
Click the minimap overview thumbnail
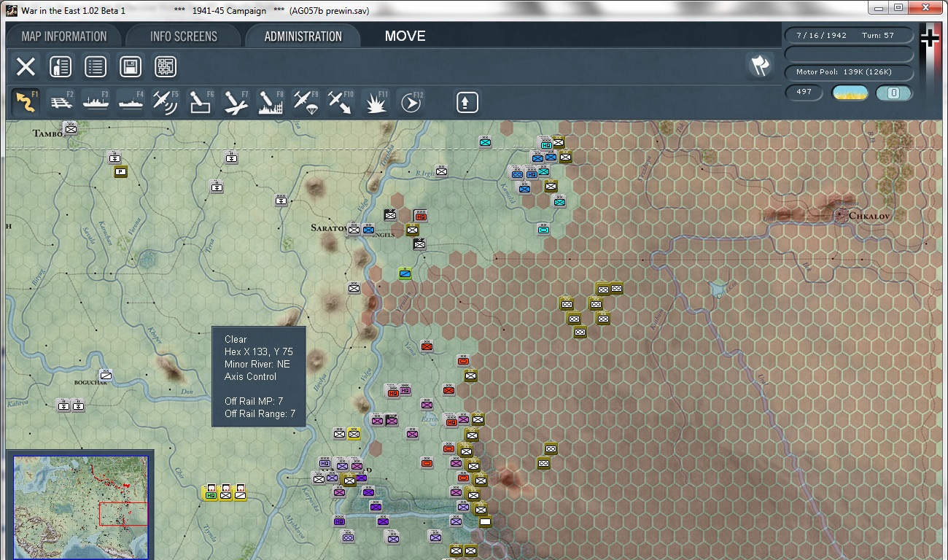(81, 507)
